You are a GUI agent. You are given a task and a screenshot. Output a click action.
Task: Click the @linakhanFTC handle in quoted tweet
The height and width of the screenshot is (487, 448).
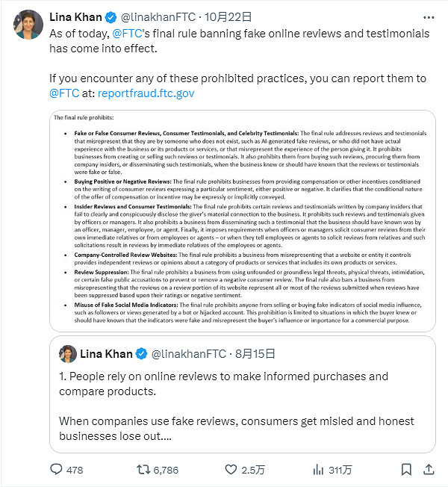pos(190,353)
